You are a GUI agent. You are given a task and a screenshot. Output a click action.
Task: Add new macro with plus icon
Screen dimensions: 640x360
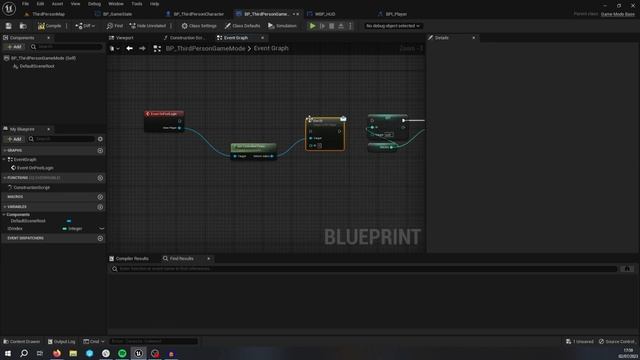click(x=100, y=197)
